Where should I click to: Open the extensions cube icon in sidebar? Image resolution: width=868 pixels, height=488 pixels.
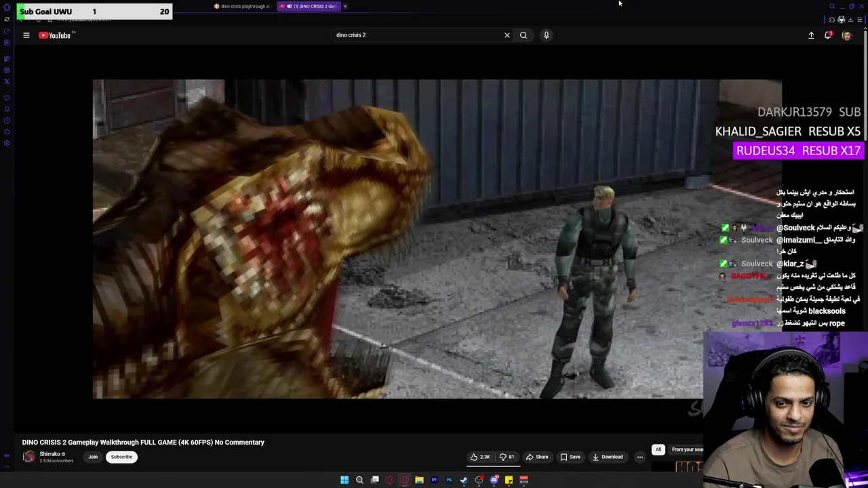(7, 131)
